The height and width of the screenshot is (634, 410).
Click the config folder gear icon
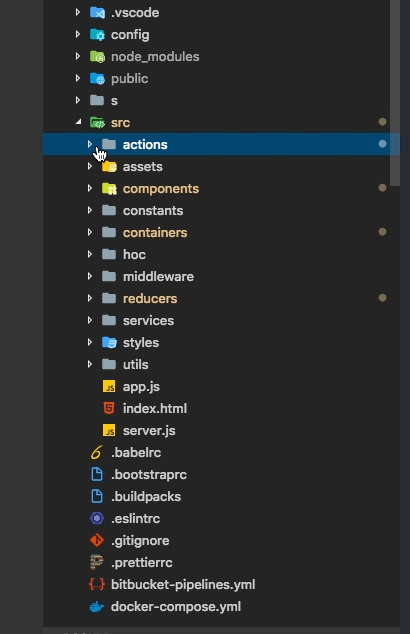coord(97,35)
